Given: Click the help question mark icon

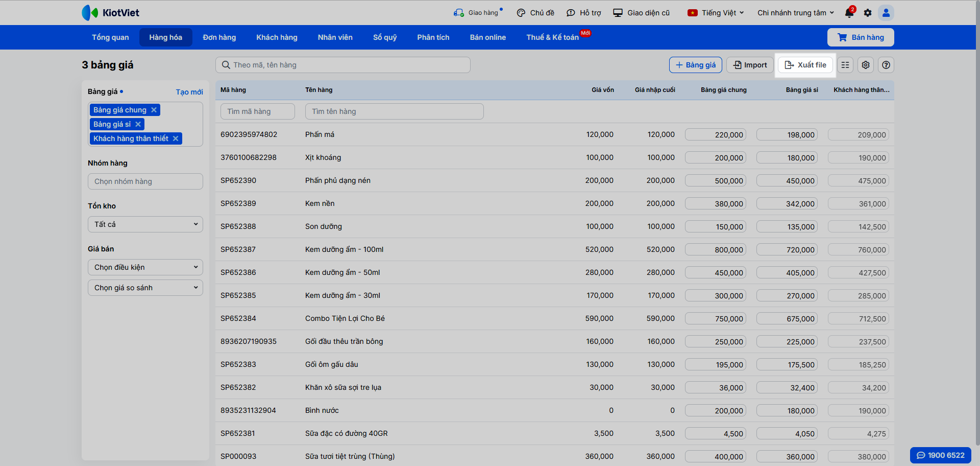Looking at the screenshot, I should coord(886,65).
